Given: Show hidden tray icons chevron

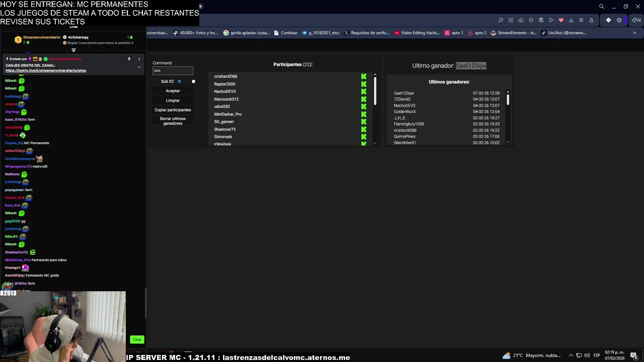Looking at the screenshot, I should click(x=571, y=355).
